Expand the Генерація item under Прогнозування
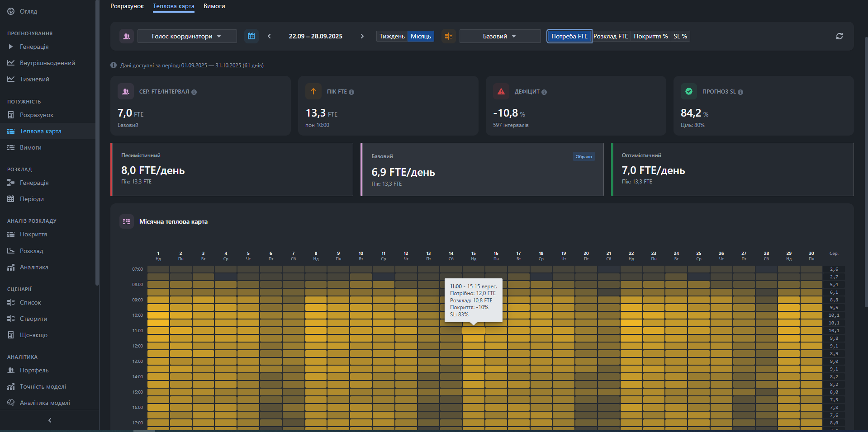 (x=34, y=47)
